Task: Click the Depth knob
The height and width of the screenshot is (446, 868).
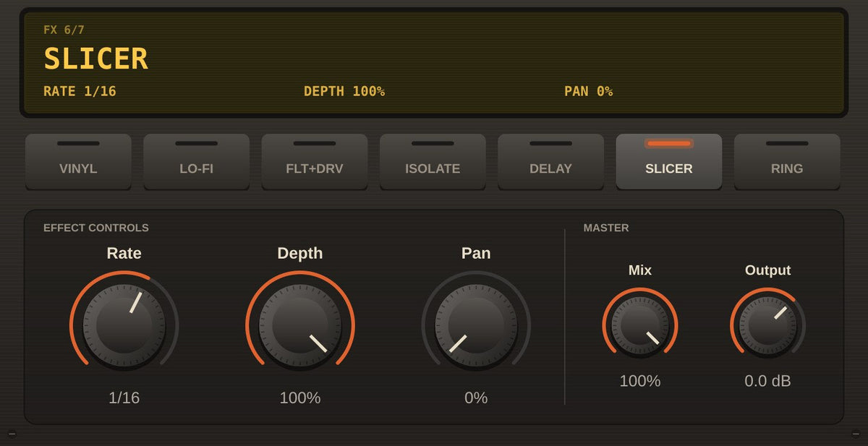Action: [300, 325]
